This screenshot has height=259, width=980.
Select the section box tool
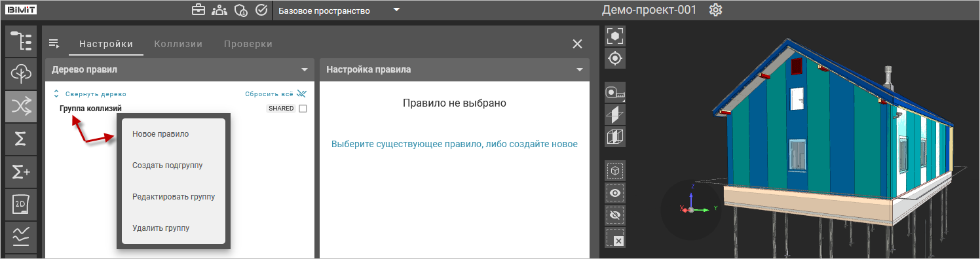click(x=616, y=137)
